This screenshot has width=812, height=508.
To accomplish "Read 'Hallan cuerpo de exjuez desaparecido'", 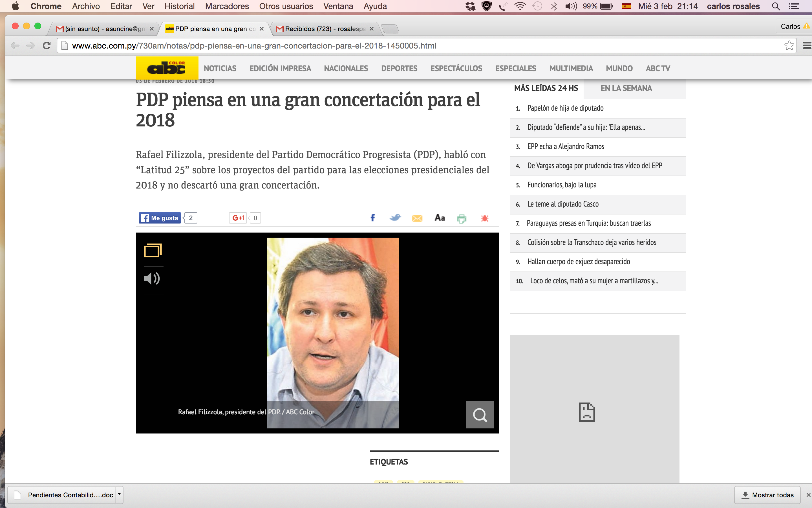I will (x=579, y=261).
